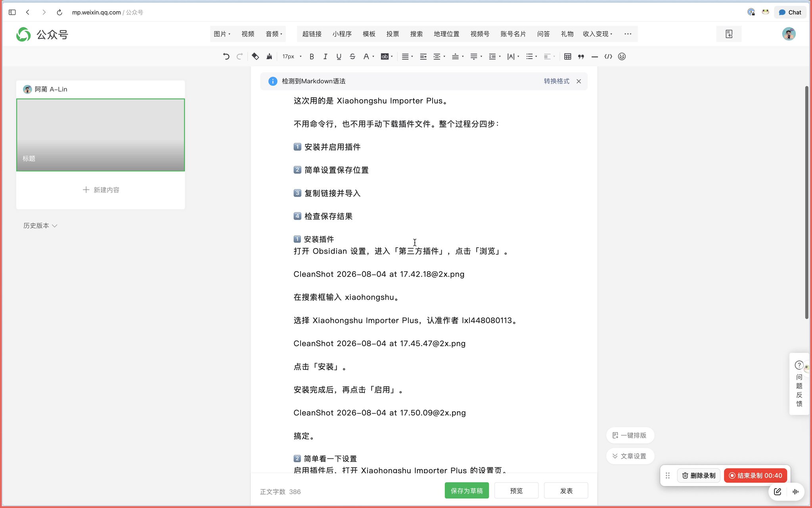Insert a code block
The image size is (812, 508).
pos(608,56)
